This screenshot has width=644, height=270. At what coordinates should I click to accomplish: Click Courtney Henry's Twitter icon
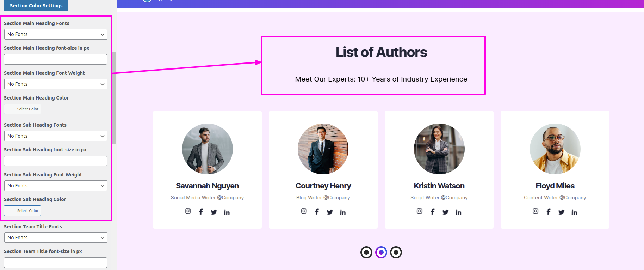click(330, 212)
